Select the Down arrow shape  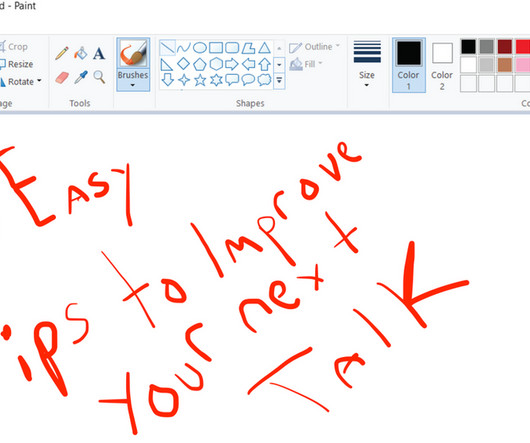[x=167, y=80]
